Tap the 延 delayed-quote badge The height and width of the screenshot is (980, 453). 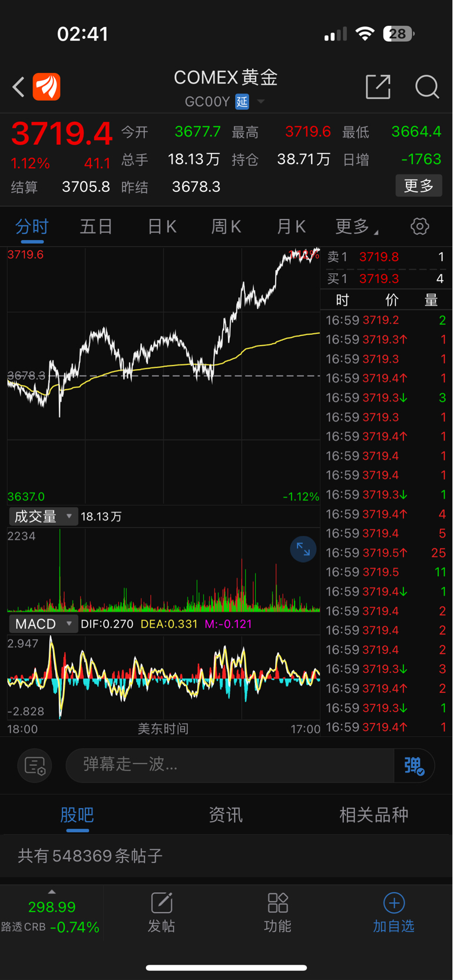coord(242,102)
